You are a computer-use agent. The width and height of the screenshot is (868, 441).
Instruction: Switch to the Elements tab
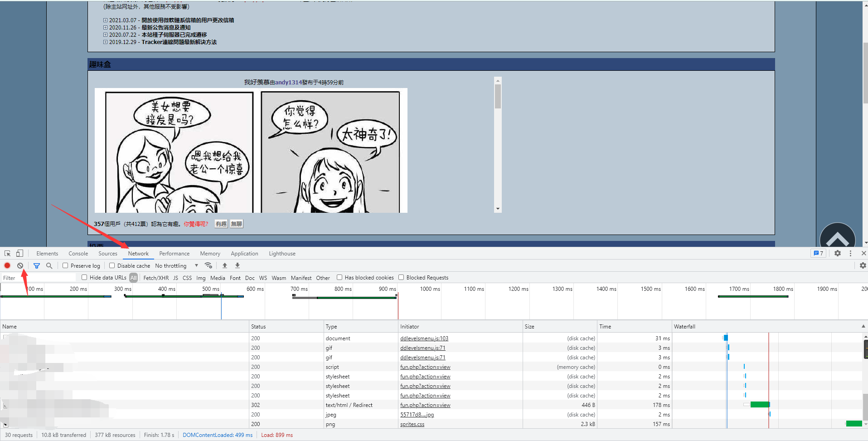pos(47,254)
